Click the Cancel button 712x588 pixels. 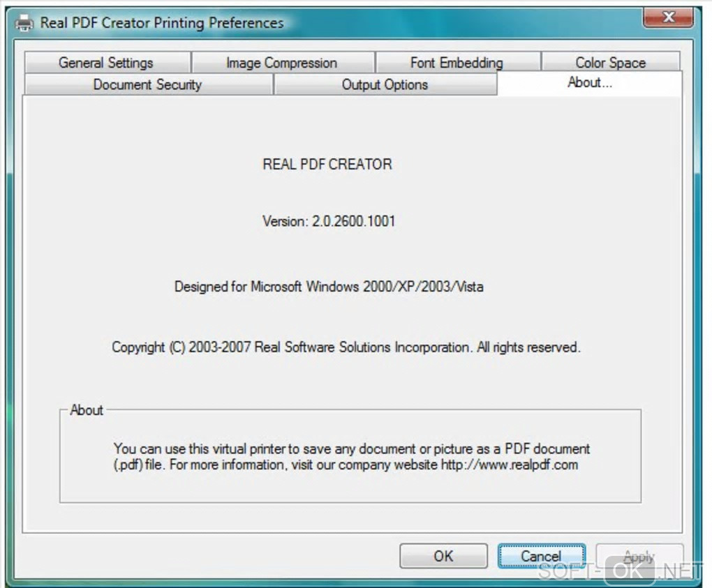click(x=541, y=556)
